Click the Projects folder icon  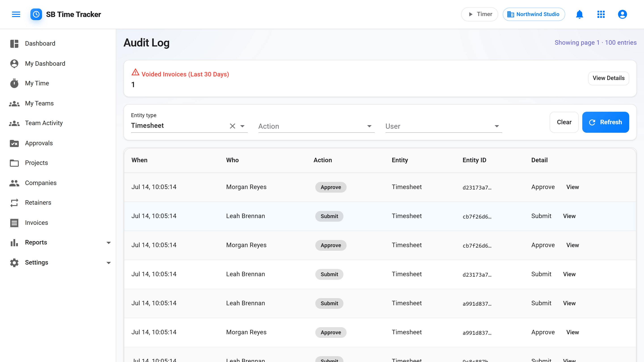tap(14, 163)
